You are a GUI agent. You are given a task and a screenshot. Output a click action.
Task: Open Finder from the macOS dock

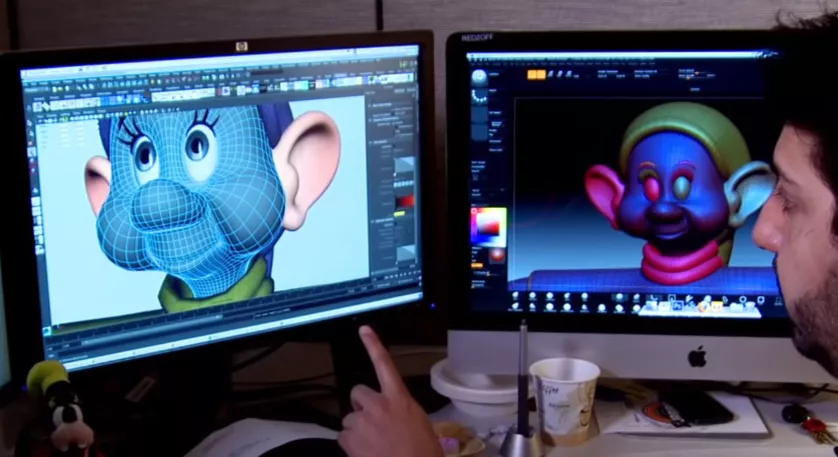coord(651,306)
